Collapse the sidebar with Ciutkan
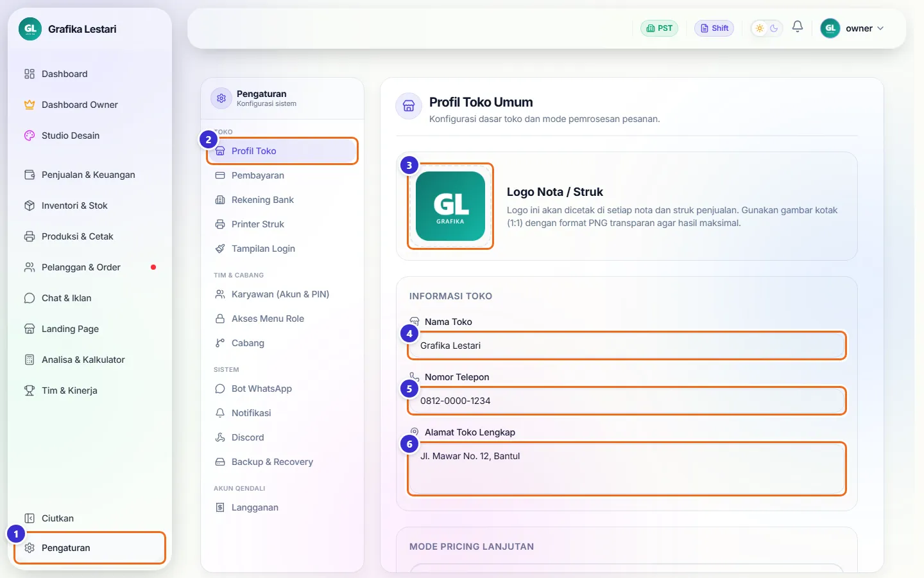Viewport: 924px width, 578px height. pos(90,518)
